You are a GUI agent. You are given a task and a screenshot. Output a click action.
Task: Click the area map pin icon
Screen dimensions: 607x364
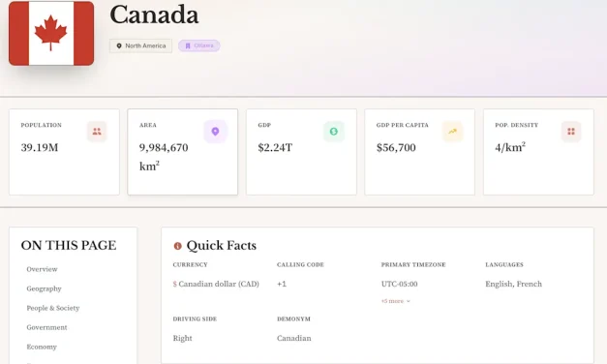click(215, 132)
